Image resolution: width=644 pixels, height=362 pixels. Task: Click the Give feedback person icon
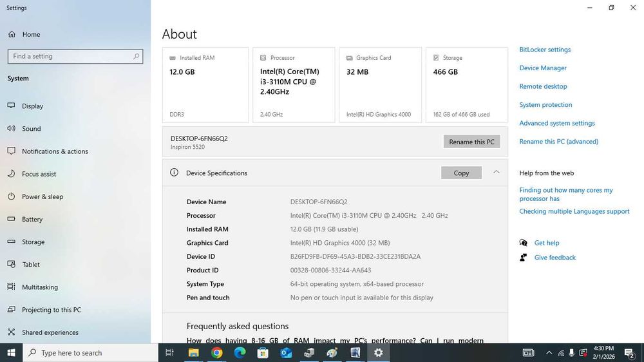point(523,258)
